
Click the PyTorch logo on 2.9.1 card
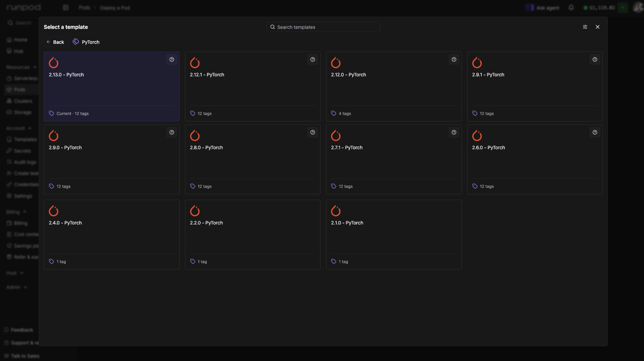477,63
